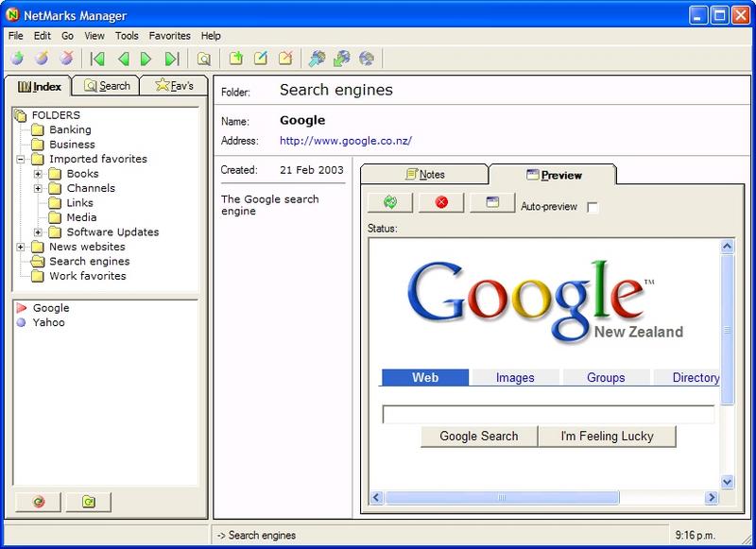The height and width of the screenshot is (549, 756).
Task: Click the round refresh button under bookmark list
Action: (x=38, y=502)
